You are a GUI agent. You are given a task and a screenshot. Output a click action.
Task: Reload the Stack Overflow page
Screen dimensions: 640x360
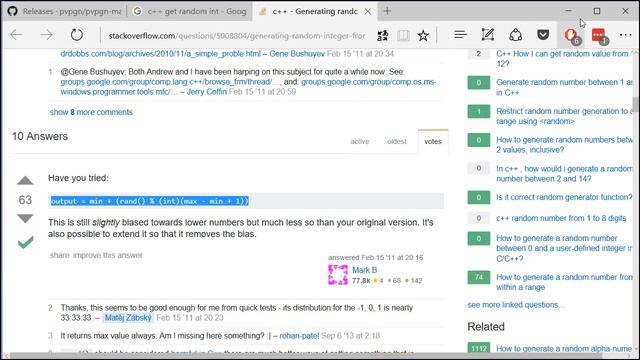(77, 35)
